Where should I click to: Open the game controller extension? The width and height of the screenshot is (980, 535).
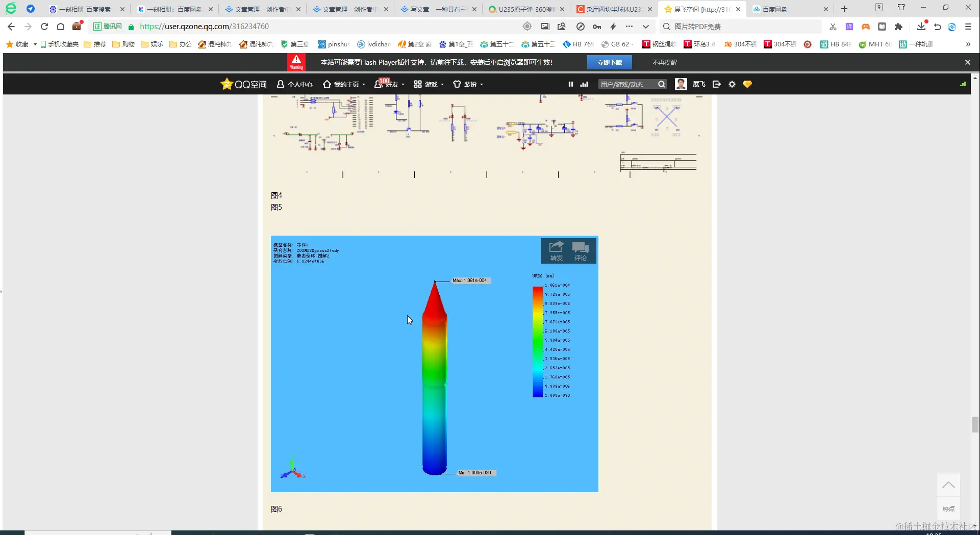click(x=866, y=27)
